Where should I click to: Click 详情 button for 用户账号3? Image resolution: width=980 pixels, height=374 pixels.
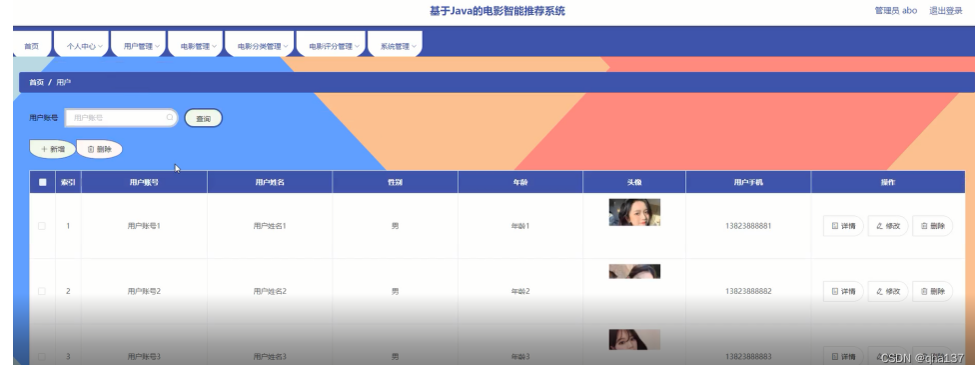[x=843, y=356]
